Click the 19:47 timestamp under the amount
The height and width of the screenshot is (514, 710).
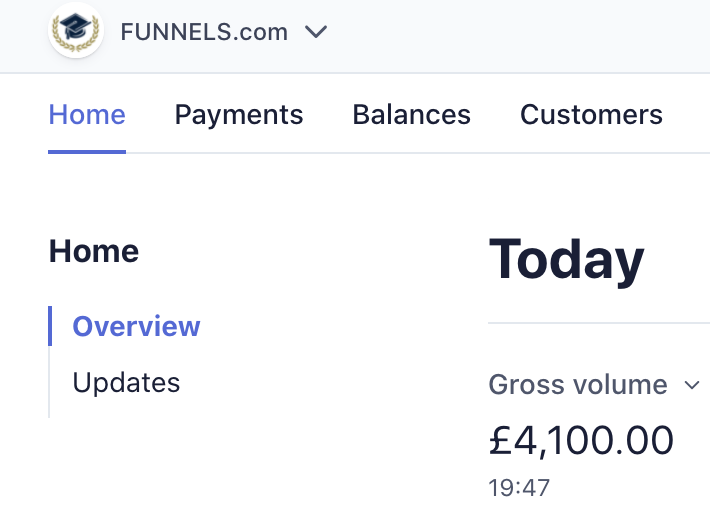[519, 488]
